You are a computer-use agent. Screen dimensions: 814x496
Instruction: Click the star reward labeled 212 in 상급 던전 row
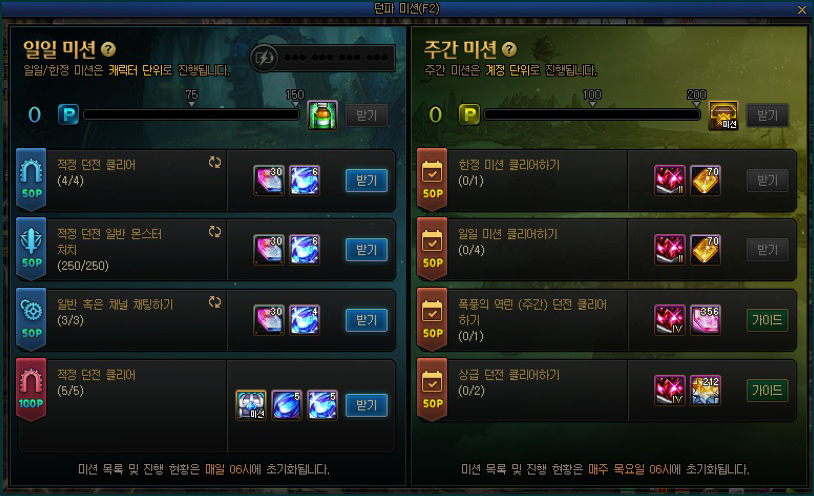(706, 391)
